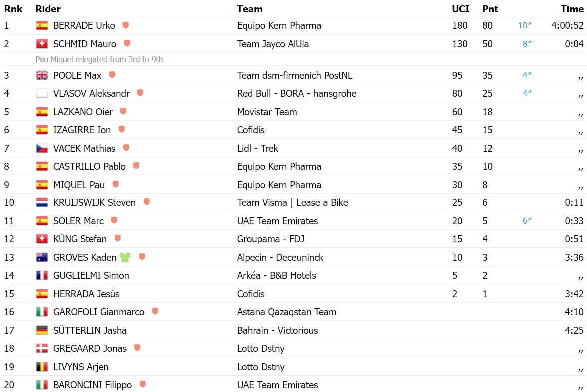The height and width of the screenshot is (392, 587).
Task: Click the orange shield icon after VLASOV Aleksandr
Action: [x=140, y=93]
